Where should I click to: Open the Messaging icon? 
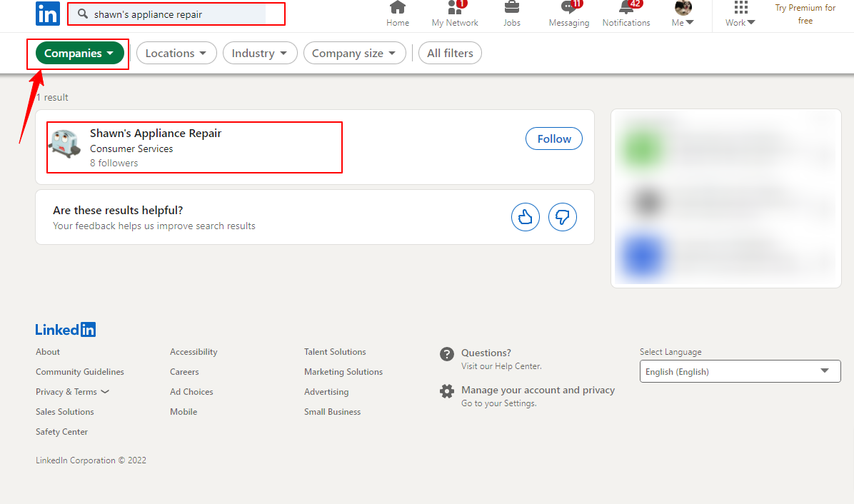pos(568,8)
